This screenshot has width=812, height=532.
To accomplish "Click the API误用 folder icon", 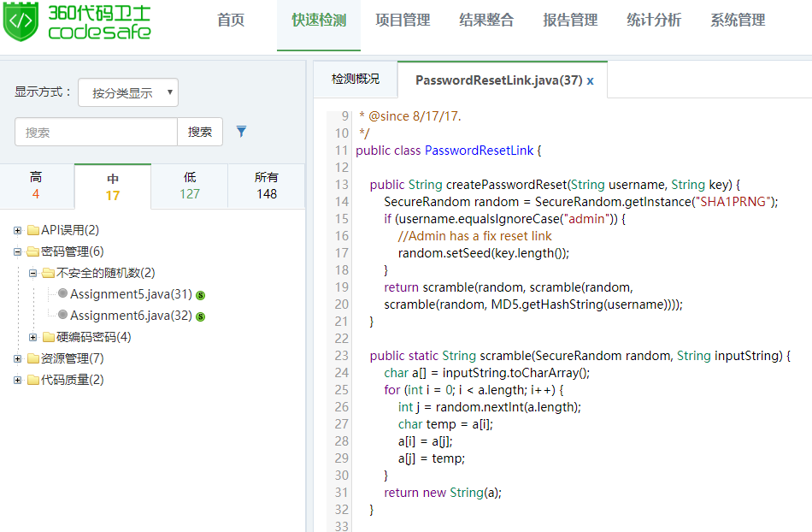I will point(33,230).
